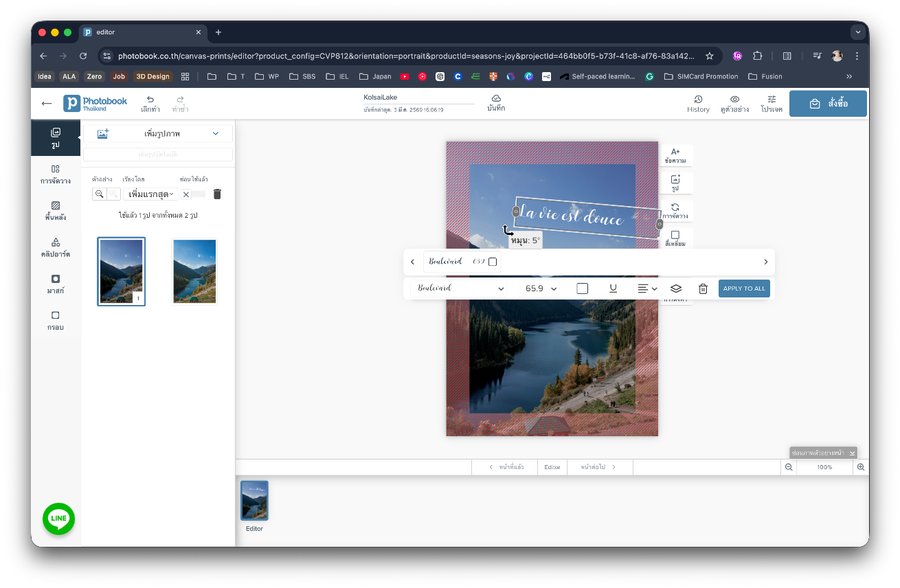Click the undo arrow icon
The image size is (900, 588).
coord(150,100)
